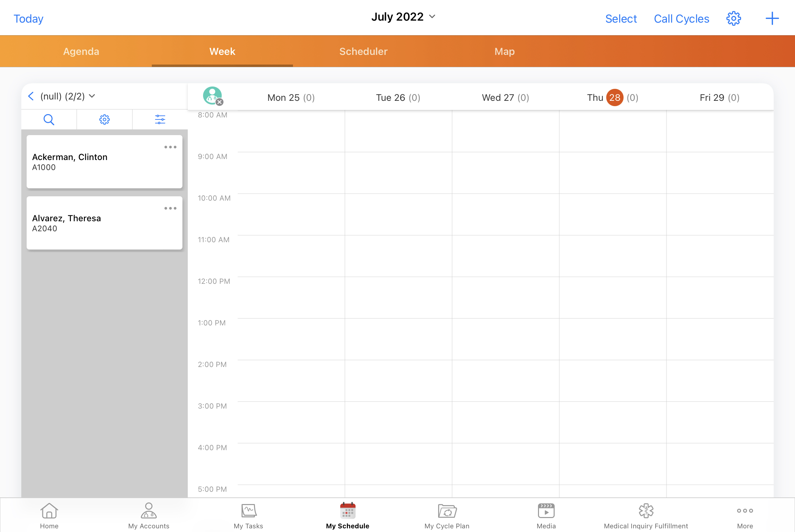Viewport: 795px width, 532px height.
Task: Switch to the Agenda tab
Action: (x=81, y=51)
